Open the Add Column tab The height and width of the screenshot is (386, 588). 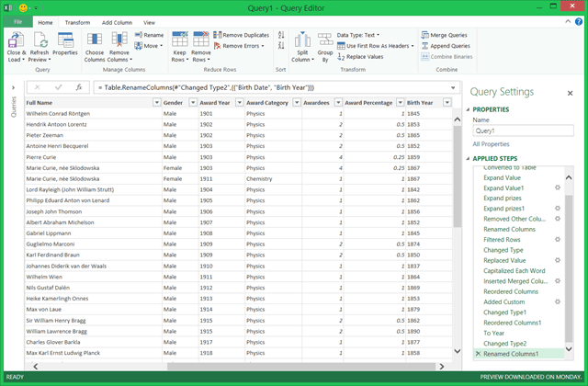[x=117, y=20]
